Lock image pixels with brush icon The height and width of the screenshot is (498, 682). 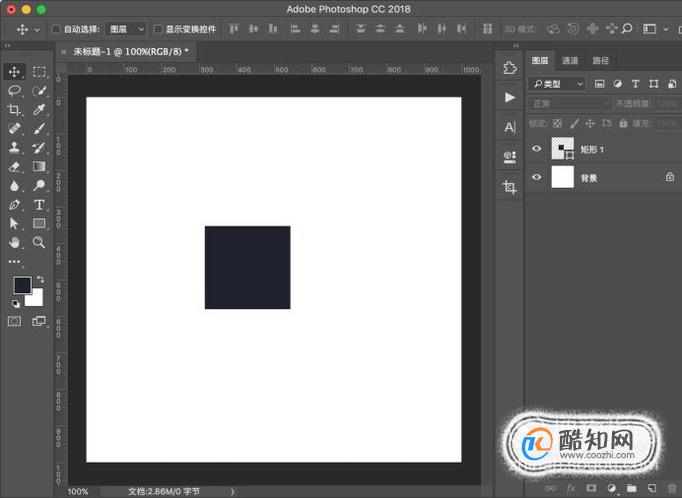click(x=574, y=124)
